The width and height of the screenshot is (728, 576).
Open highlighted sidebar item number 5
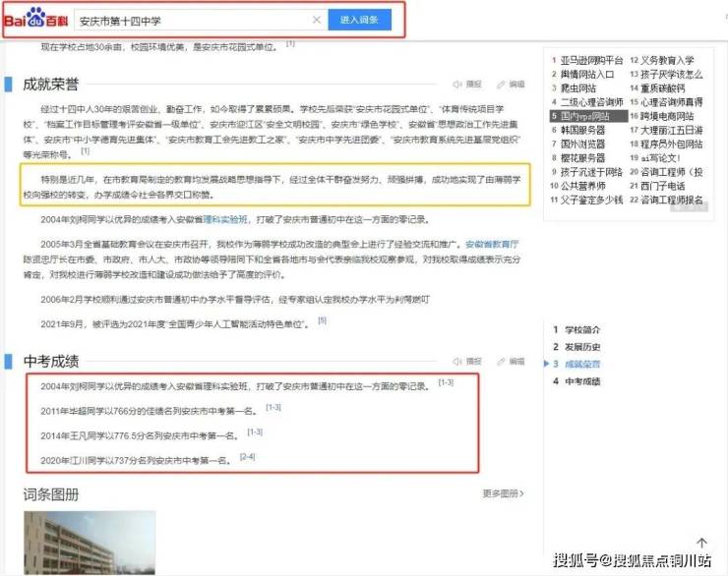(588, 116)
